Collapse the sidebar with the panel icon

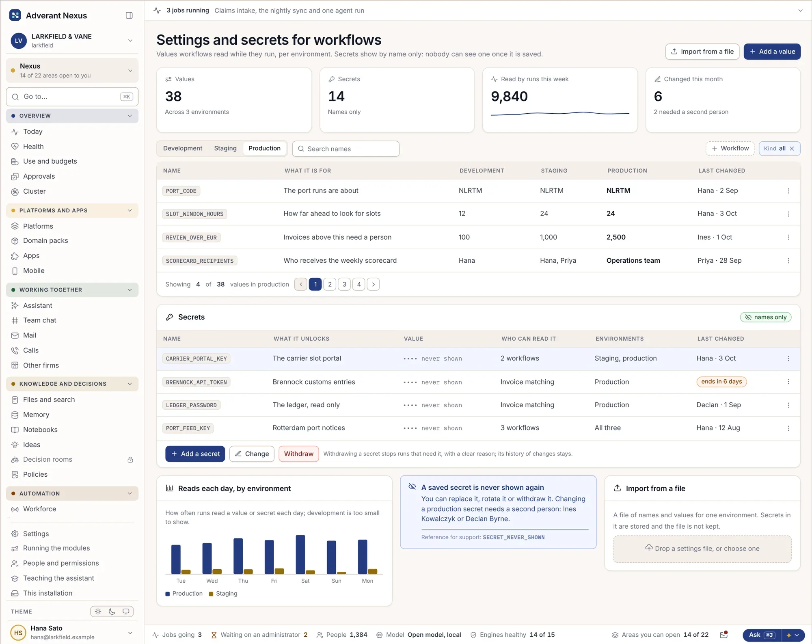[129, 15]
